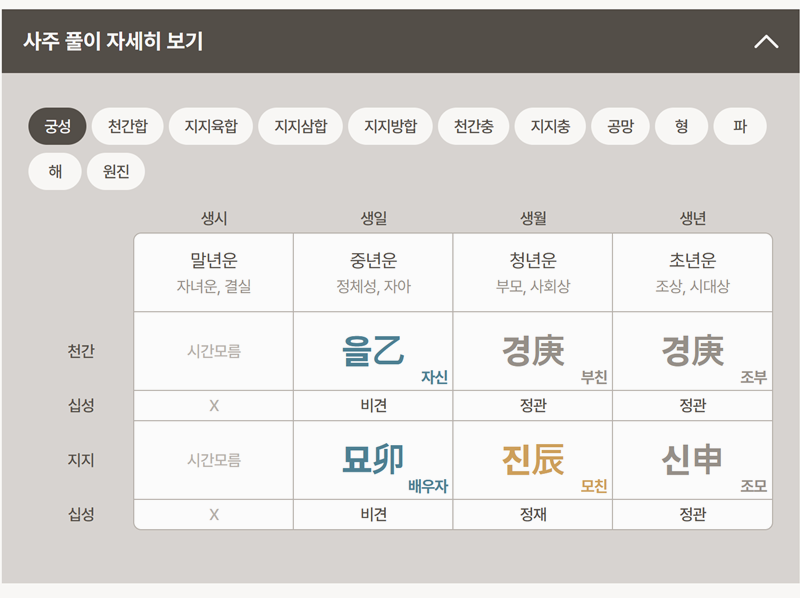
Task: Click the 조상, 시대상 subtitle
Action: (x=693, y=286)
